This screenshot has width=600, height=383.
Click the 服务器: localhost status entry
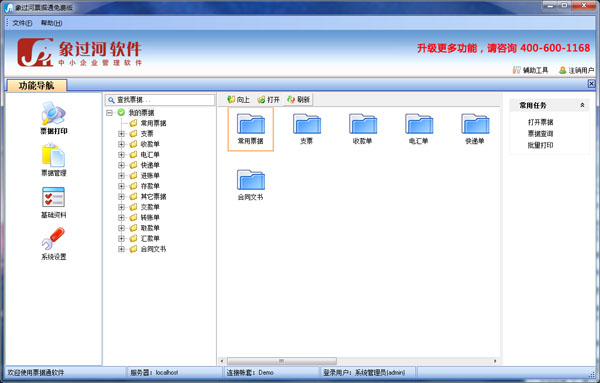pyautogui.click(x=154, y=372)
